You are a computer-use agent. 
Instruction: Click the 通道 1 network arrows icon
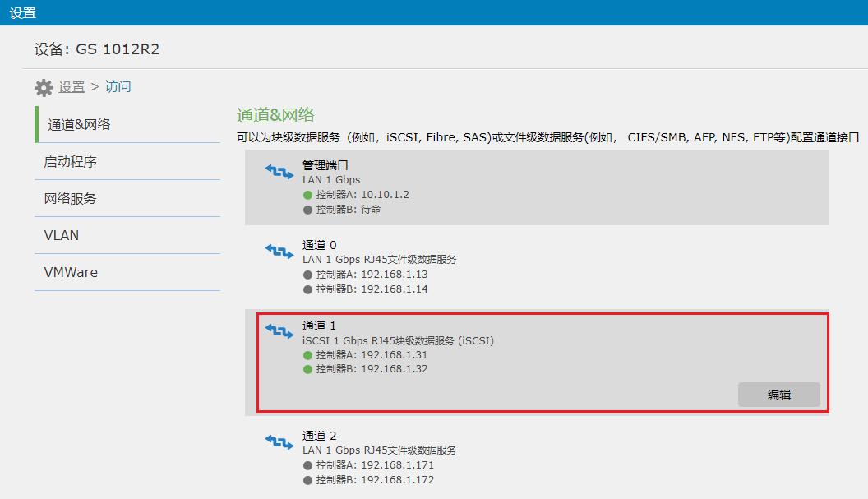(x=279, y=330)
